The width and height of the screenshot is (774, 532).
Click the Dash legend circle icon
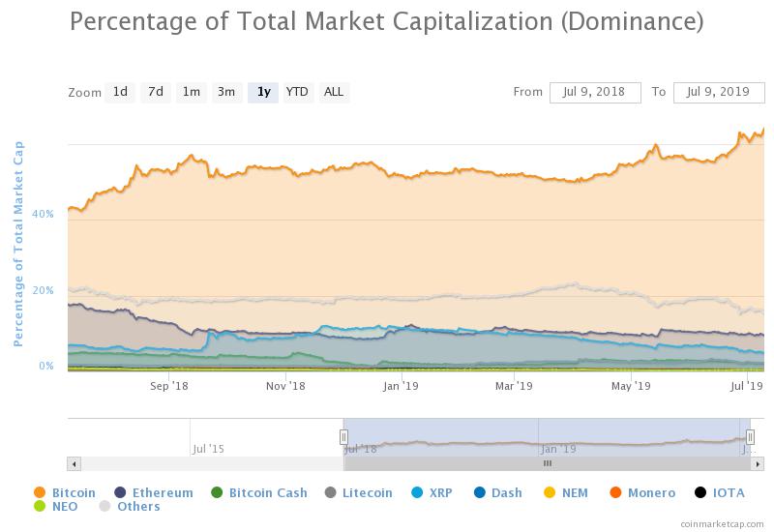tap(480, 492)
